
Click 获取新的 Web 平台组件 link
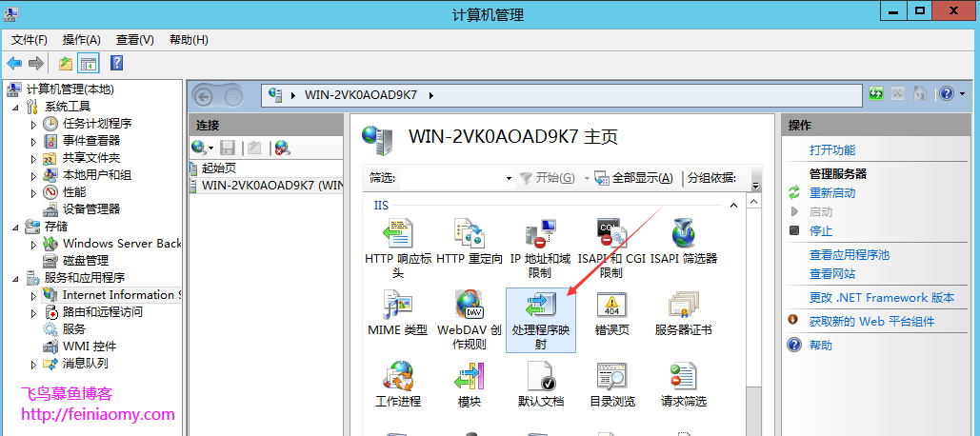[871, 321]
